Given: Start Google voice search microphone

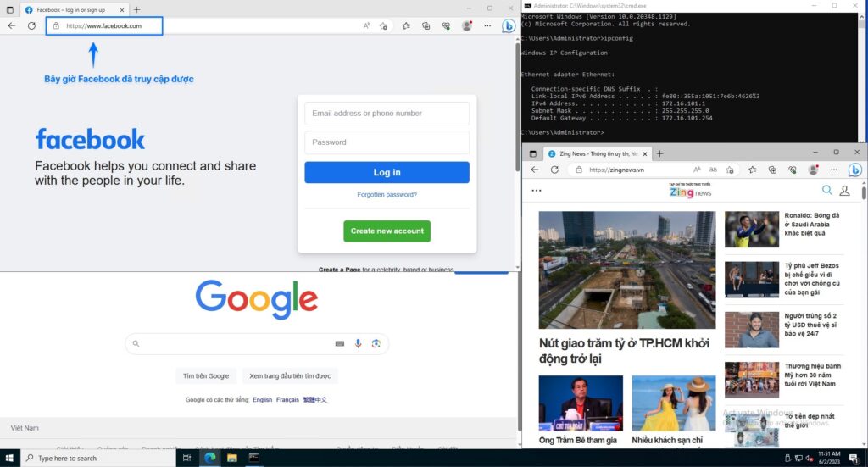Looking at the screenshot, I should click(x=359, y=343).
